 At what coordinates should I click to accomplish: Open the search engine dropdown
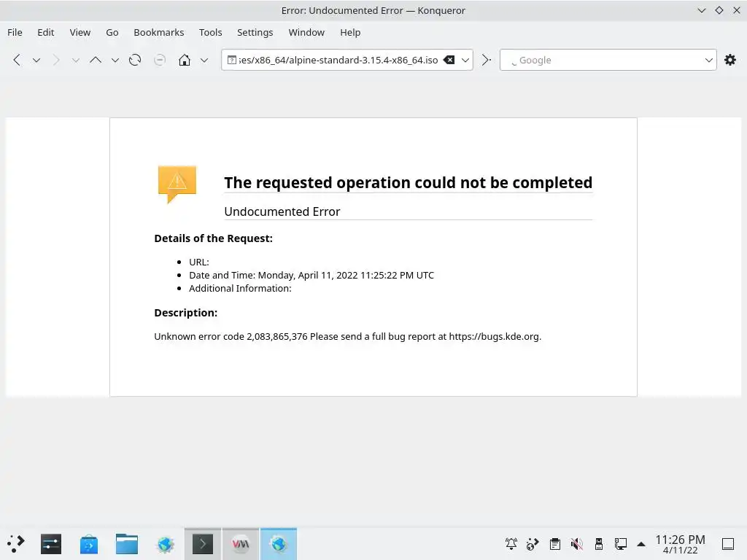pyautogui.click(x=708, y=60)
